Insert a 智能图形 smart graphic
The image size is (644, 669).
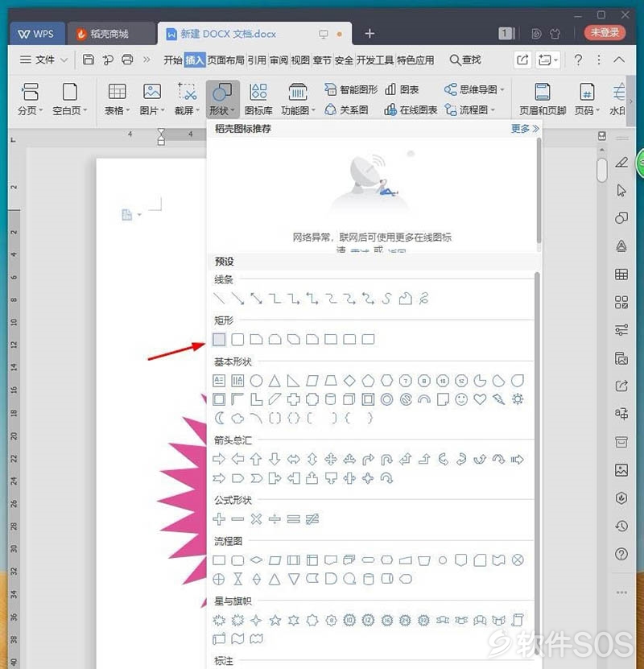(351, 89)
